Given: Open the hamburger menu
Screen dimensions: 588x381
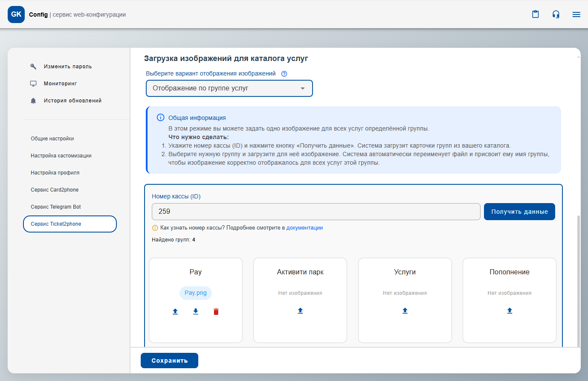Looking at the screenshot, I should coord(576,15).
